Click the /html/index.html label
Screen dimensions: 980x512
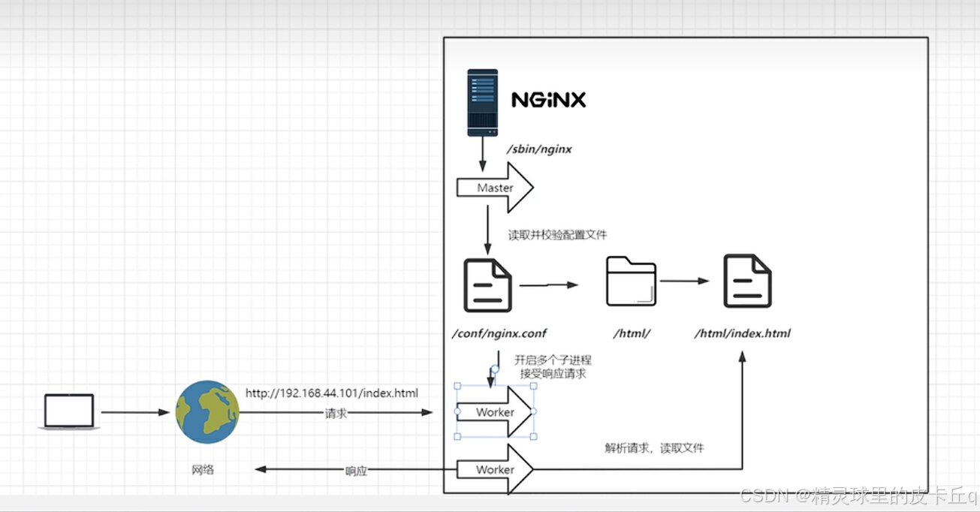pos(742,333)
